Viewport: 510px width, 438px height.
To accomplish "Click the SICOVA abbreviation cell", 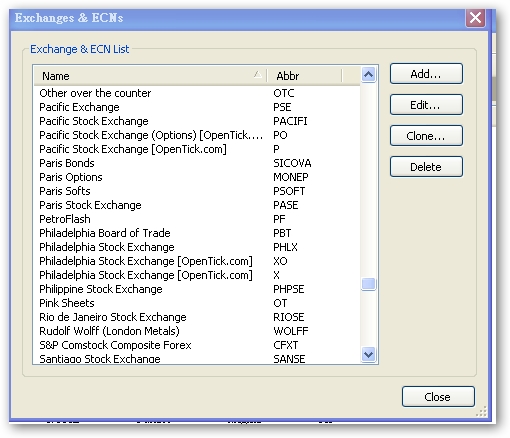I will pyautogui.click(x=292, y=163).
